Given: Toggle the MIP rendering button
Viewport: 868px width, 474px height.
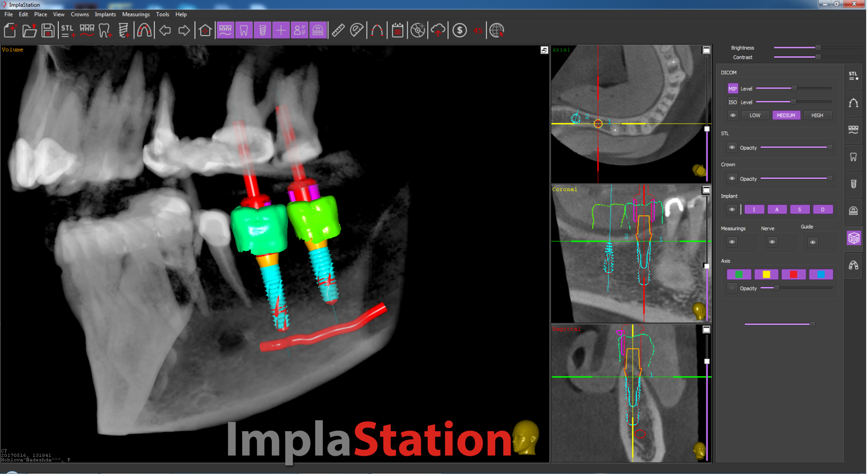Looking at the screenshot, I should (x=732, y=88).
